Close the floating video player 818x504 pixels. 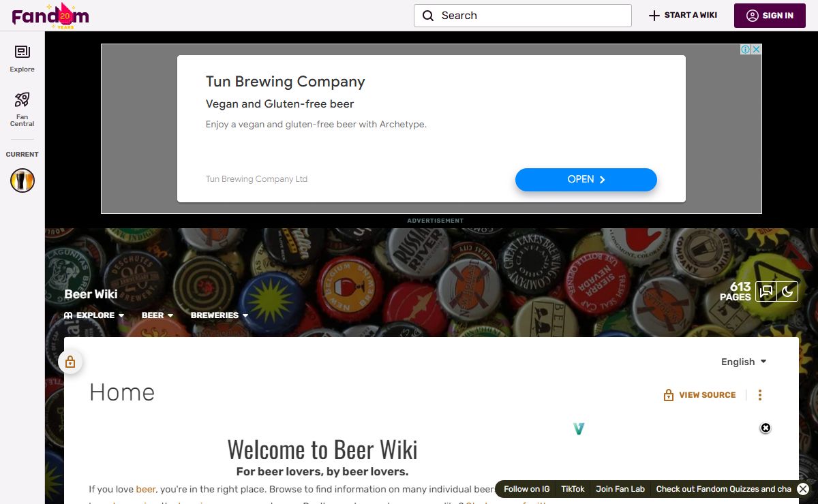click(x=766, y=428)
